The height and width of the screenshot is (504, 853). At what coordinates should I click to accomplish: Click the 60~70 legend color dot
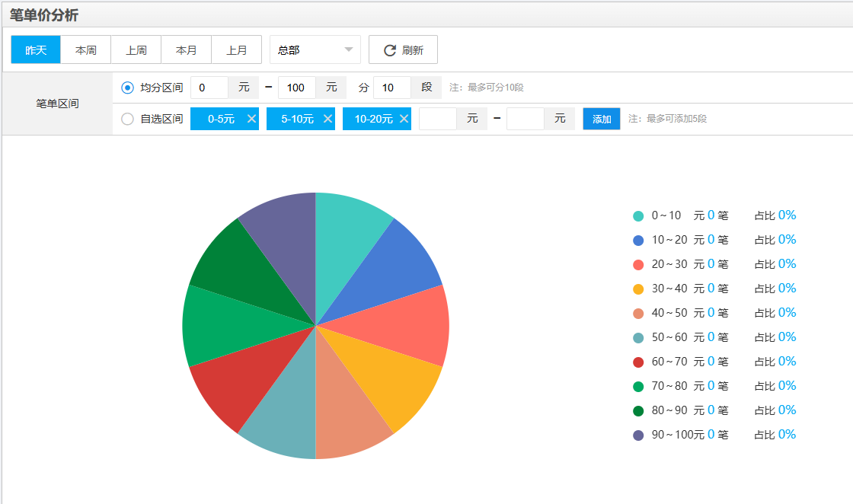pyautogui.click(x=638, y=362)
